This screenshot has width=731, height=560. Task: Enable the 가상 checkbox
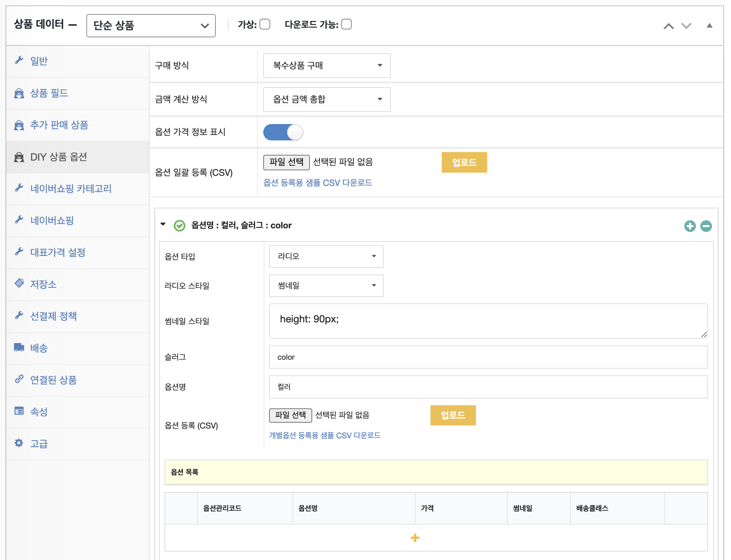coord(265,24)
